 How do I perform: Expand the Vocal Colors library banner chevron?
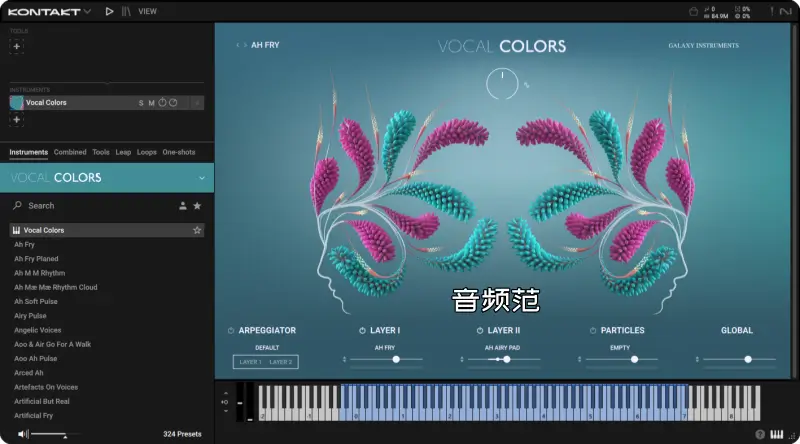(201, 178)
